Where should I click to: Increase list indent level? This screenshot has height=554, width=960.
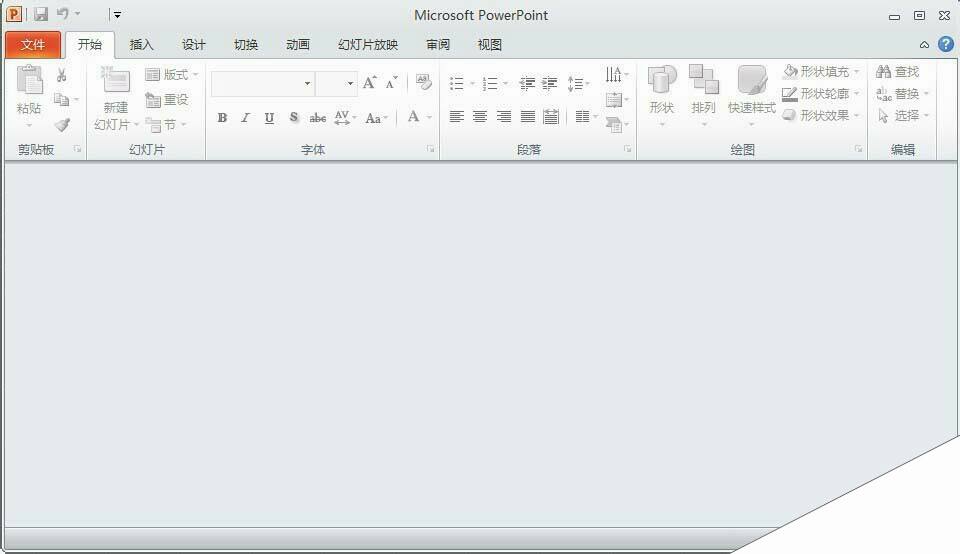point(550,83)
